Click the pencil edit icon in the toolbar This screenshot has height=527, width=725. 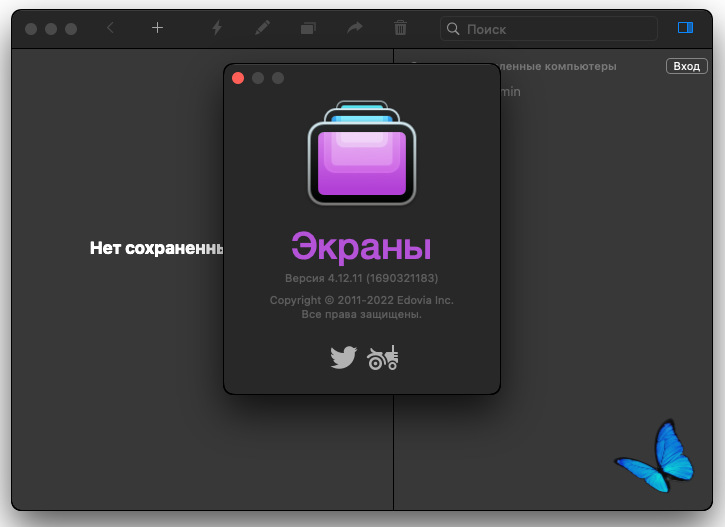pyautogui.click(x=262, y=28)
